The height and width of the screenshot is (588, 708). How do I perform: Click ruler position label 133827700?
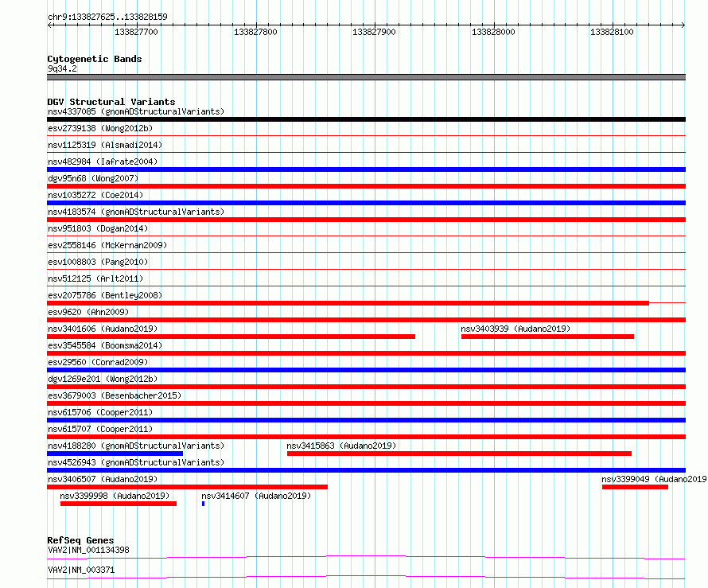(x=136, y=32)
